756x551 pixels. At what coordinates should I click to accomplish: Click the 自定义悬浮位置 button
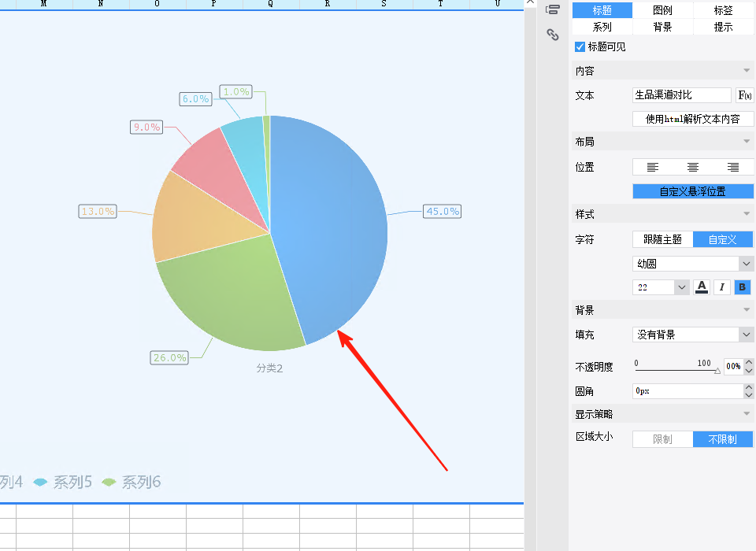693,191
